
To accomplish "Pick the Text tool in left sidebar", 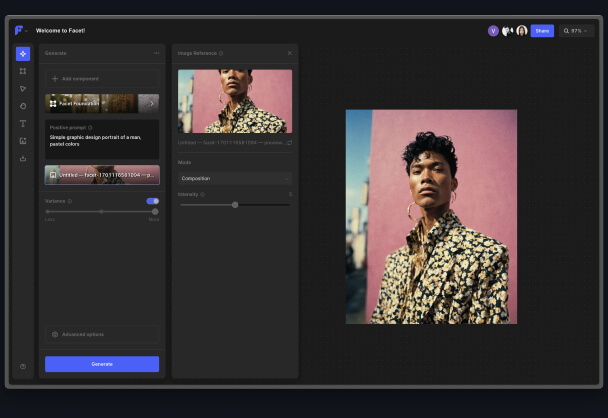I will (22, 123).
